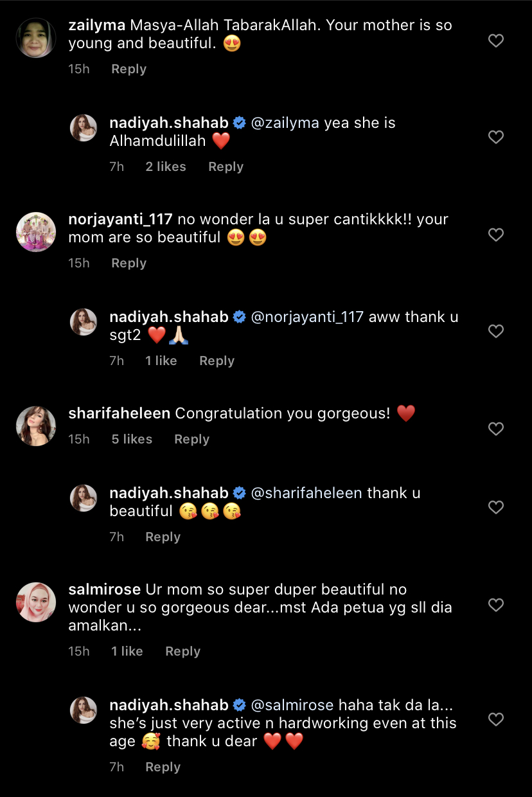This screenshot has width=532, height=797.
Task: Like zailyma's comment with the heart icon
Action: tap(495, 41)
